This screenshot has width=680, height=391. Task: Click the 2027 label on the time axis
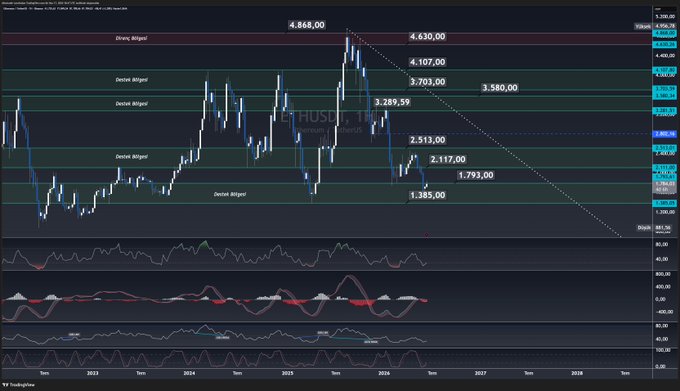click(480, 373)
